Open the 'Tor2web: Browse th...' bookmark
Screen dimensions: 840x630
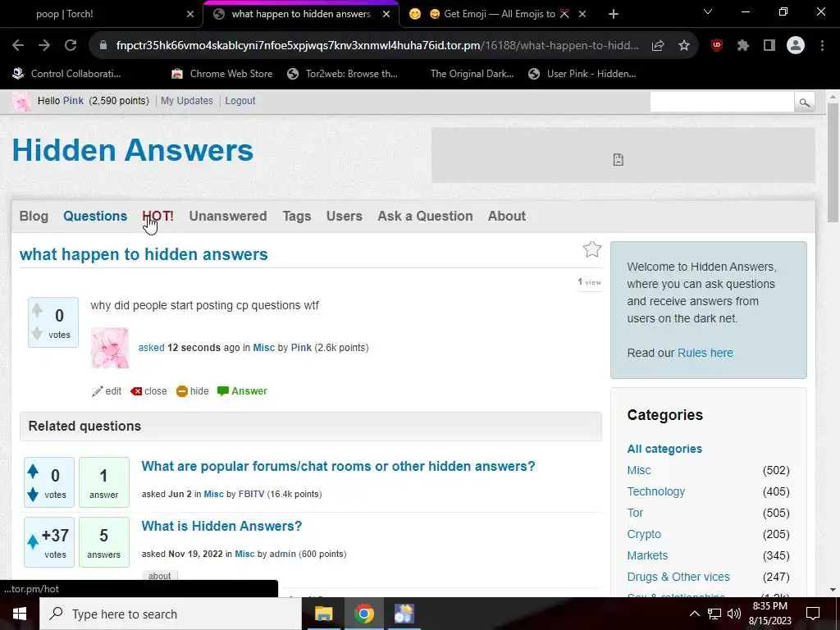pyautogui.click(x=342, y=74)
